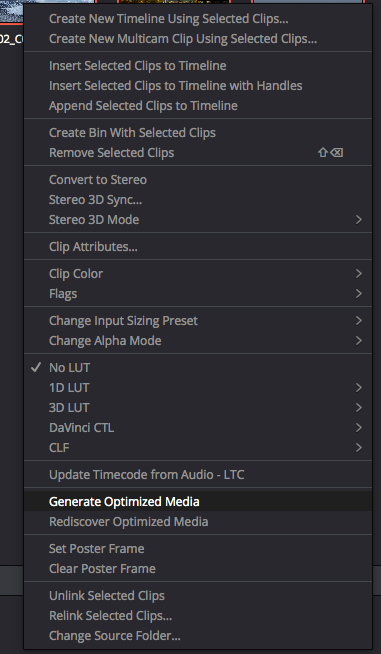Select Create New Multicam Clip Using Selected Clips
Screen dimensions: 381x654
(198, 39)
